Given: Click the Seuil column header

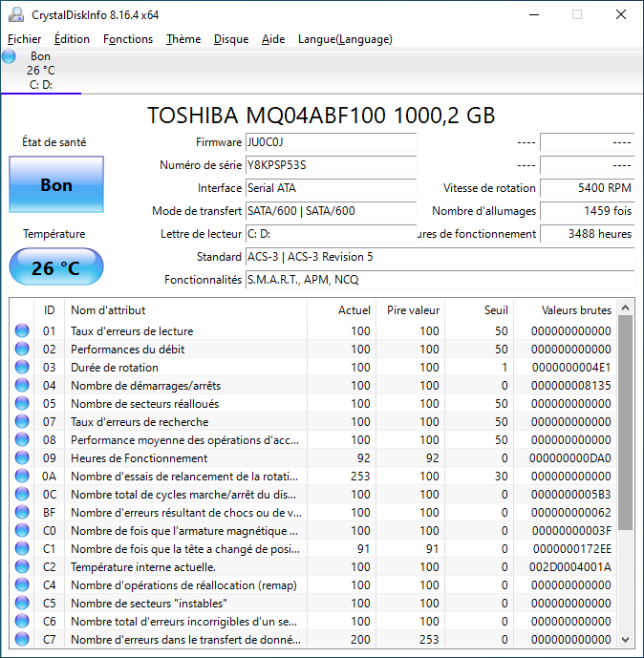Looking at the screenshot, I should (x=480, y=310).
